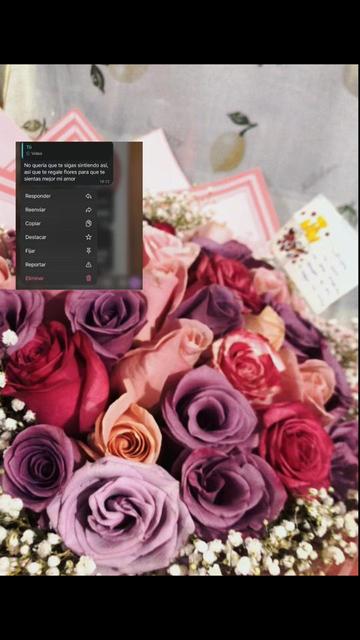Choose the Reportar menu label
The image size is (360, 640).
(x=35, y=264)
